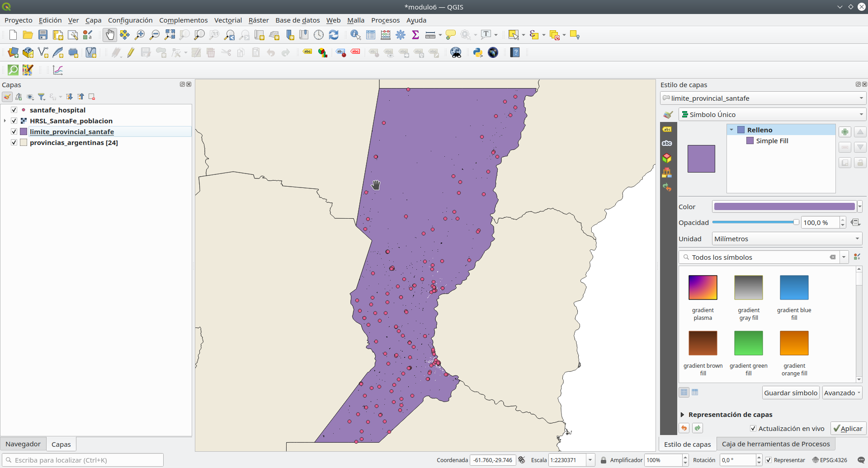Open the Símbolo Único renderer dropdown
Viewport: 868px width, 468px height.
(772, 114)
